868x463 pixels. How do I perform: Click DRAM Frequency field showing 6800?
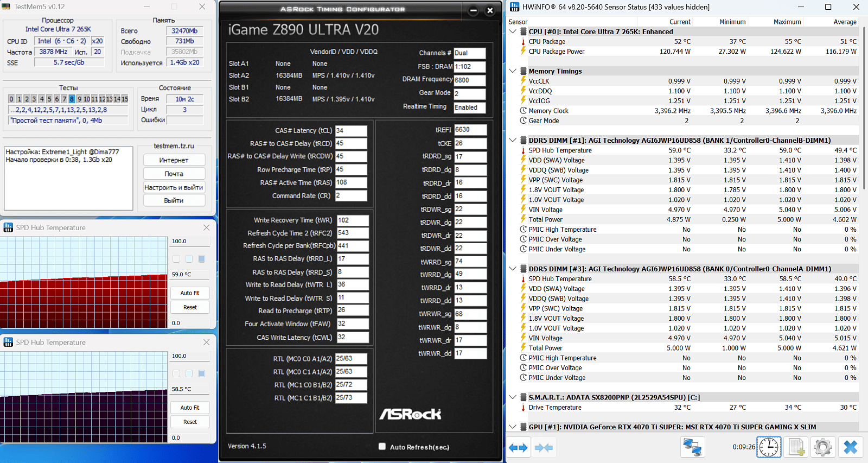(469, 80)
